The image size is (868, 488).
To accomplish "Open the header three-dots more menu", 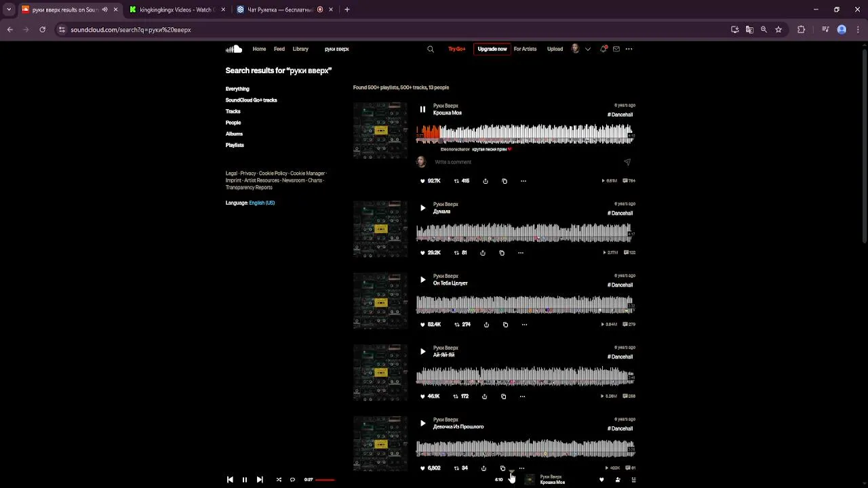I will point(629,49).
